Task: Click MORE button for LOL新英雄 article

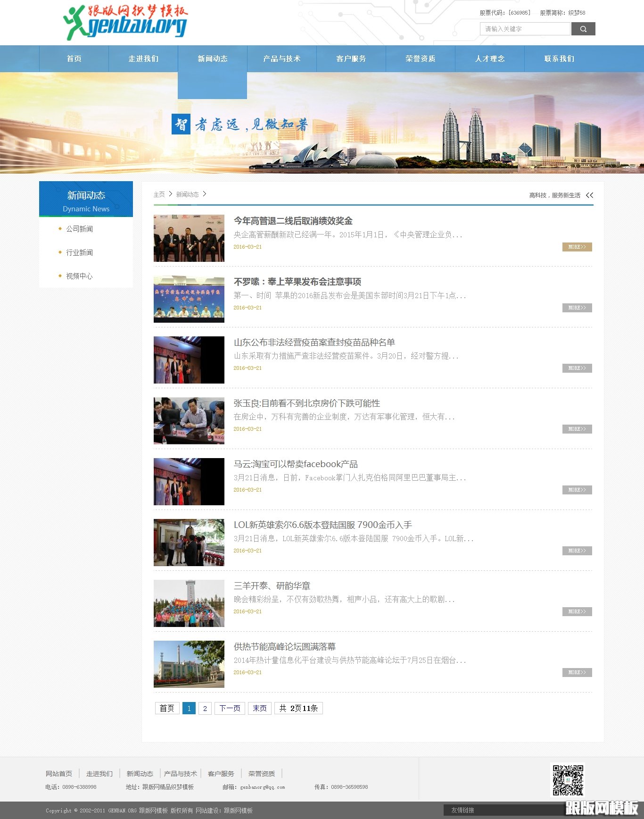Action: (577, 551)
